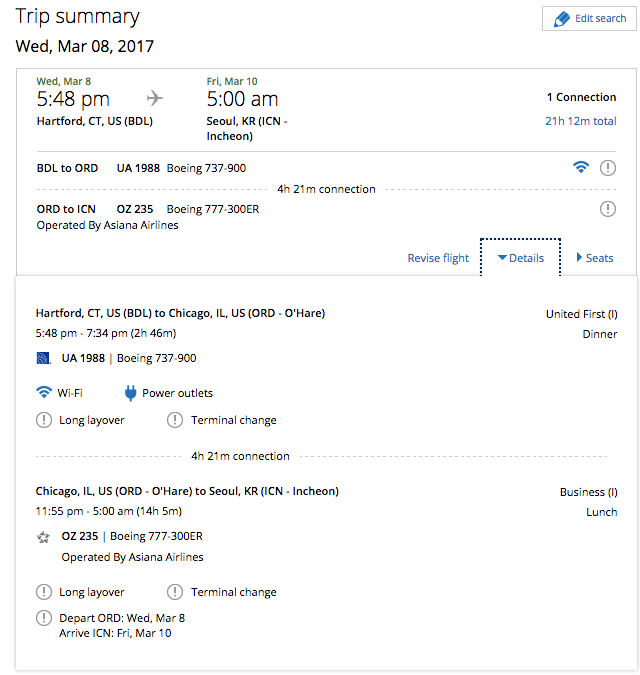Click the United First (I) cabin text
The width and height of the screenshot is (640, 675).
(581, 314)
